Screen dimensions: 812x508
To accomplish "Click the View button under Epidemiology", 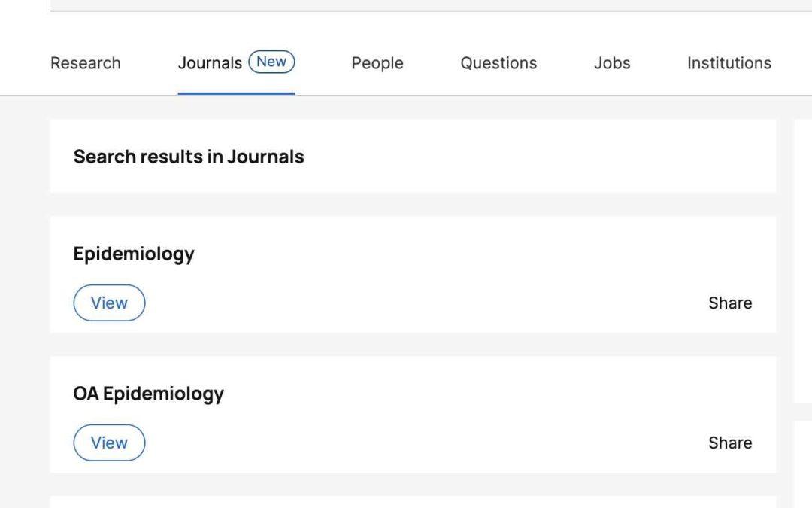I will (109, 303).
